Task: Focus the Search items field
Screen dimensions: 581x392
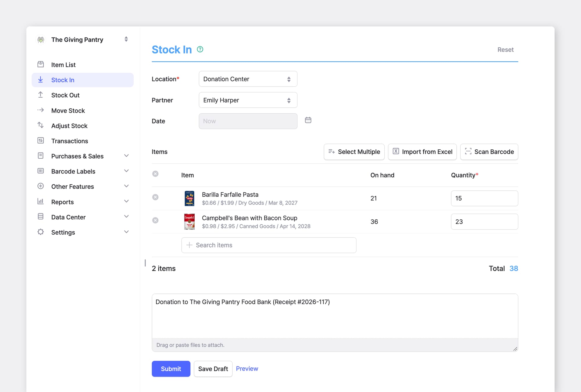Action: pos(269,245)
